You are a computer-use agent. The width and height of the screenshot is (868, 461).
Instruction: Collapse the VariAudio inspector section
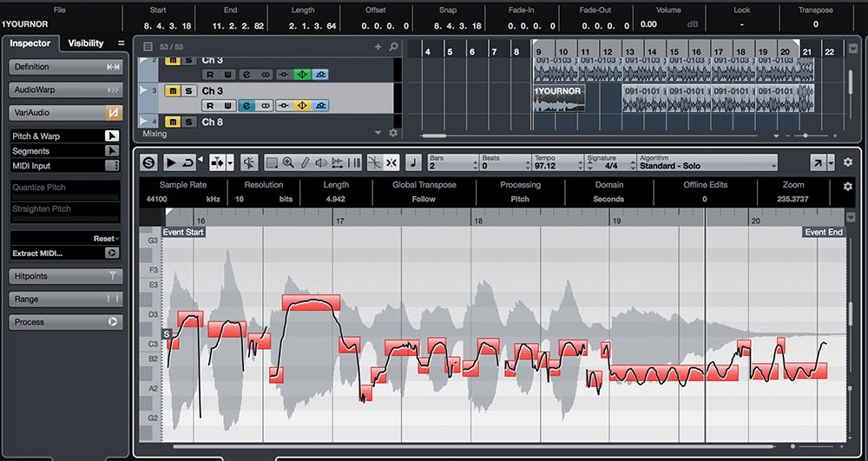(57, 113)
